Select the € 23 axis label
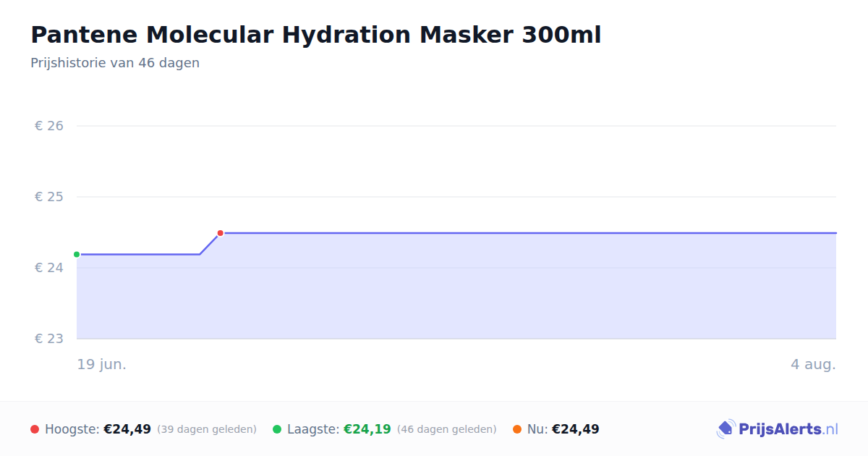The image size is (868, 456). pyautogui.click(x=49, y=339)
